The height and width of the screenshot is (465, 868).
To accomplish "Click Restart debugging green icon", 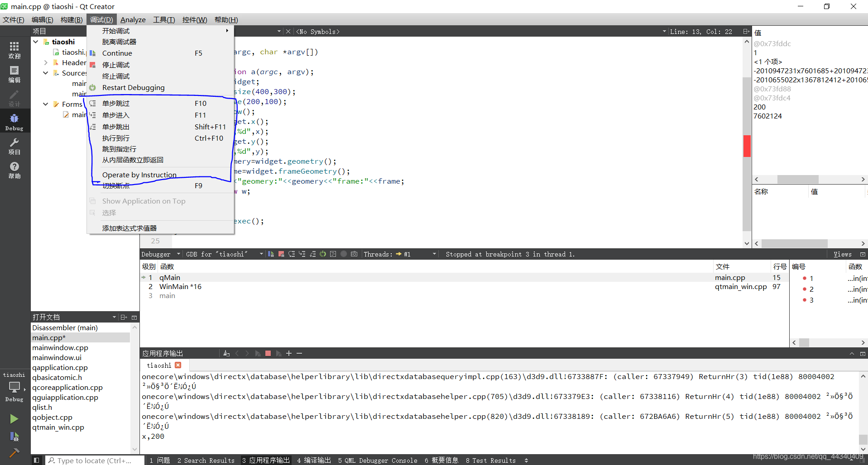I will 323,254.
